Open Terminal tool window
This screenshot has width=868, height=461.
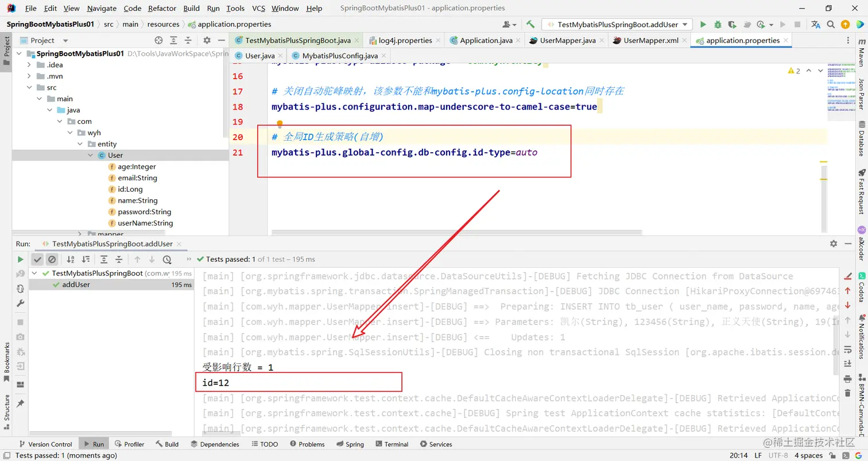pyautogui.click(x=391, y=444)
